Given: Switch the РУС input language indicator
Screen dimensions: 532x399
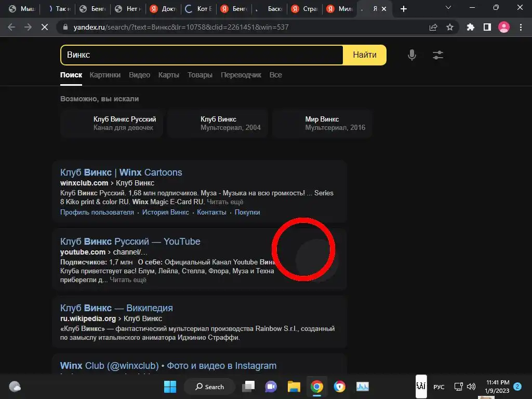Looking at the screenshot, I should tap(438, 387).
